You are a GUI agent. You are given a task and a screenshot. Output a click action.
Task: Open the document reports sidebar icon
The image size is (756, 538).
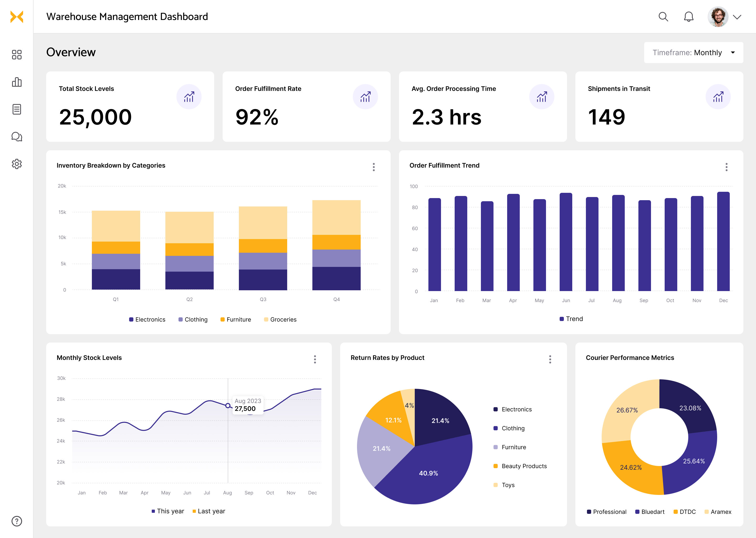(x=17, y=109)
